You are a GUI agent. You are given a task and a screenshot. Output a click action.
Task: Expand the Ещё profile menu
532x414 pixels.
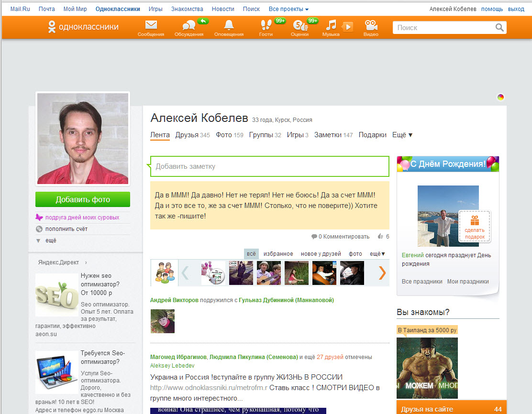402,135
